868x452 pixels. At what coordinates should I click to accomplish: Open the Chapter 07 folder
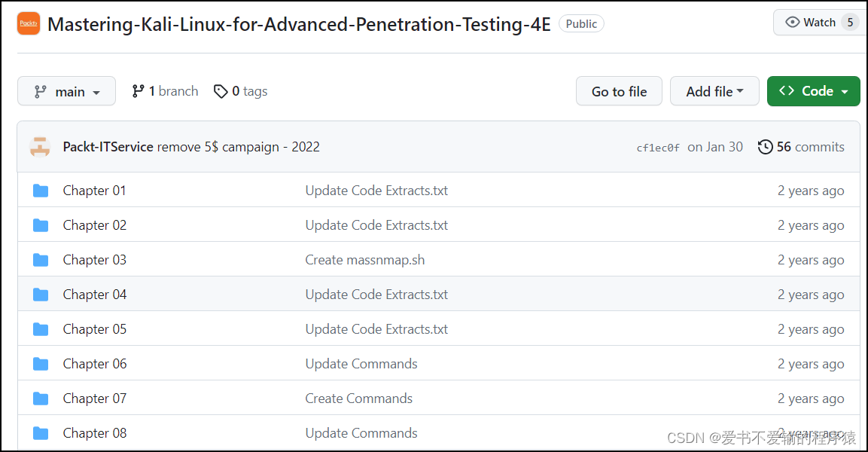tap(95, 399)
